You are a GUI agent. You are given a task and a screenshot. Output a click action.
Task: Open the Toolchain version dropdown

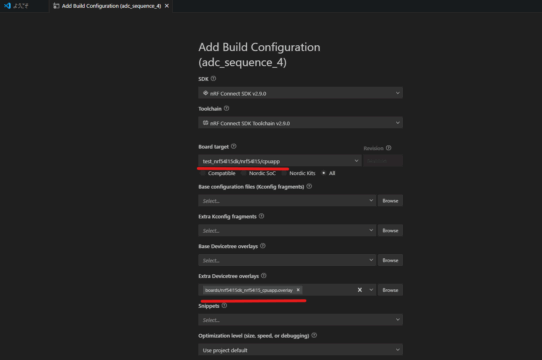(x=300, y=123)
